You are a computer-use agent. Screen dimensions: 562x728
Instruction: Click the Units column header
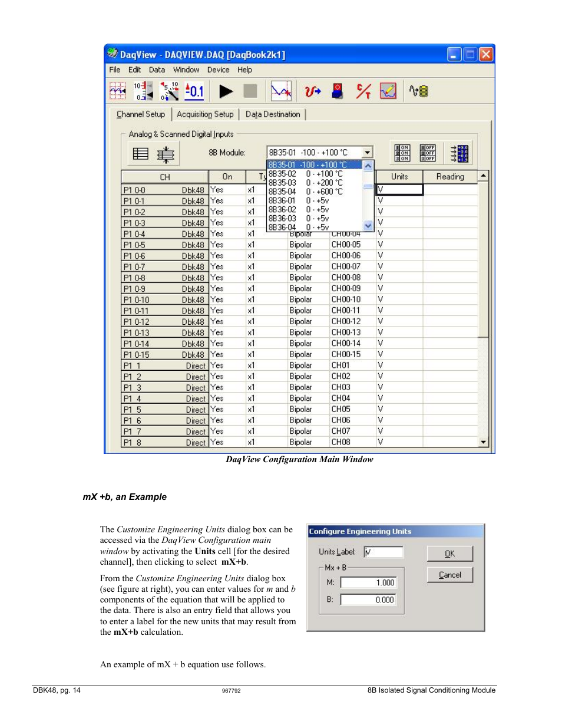pyautogui.click(x=399, y=177)
